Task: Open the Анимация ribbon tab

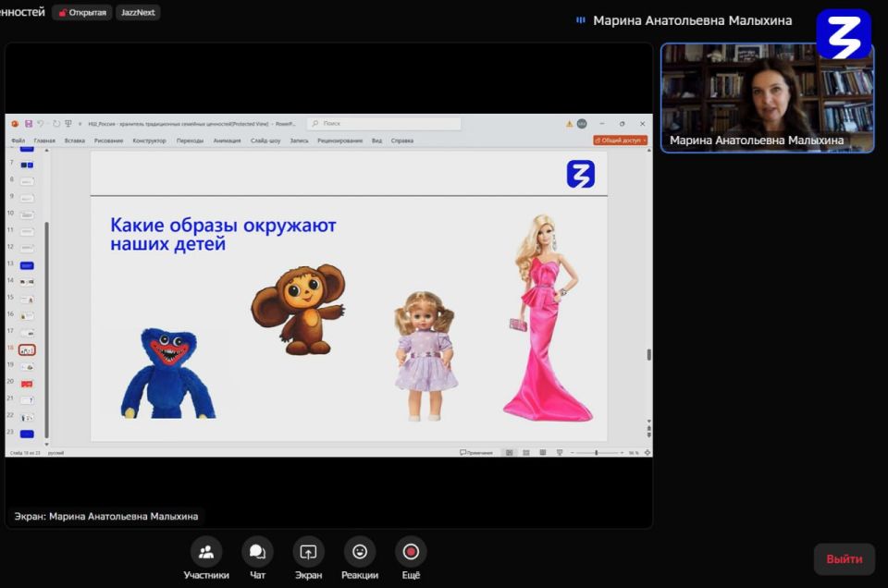Action: tap(228, 141)
